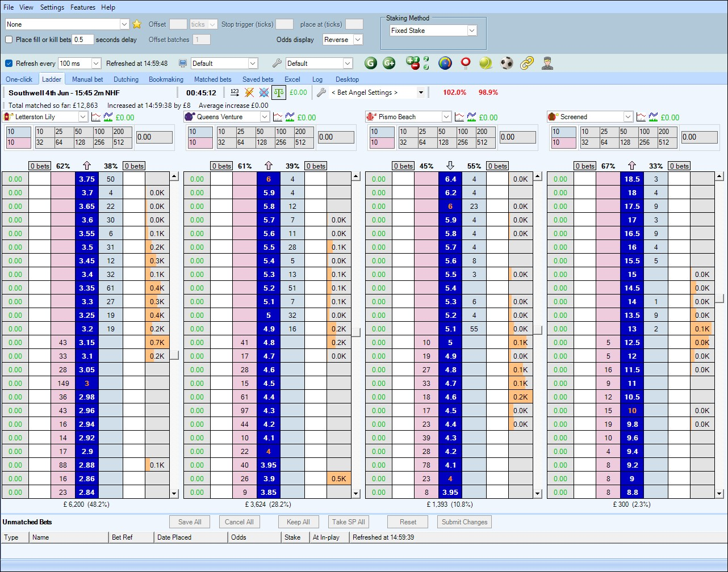Image resolution: width=728 pixels, height=572 pixels.
Task: Open the plus/minus bet counter icon
Action: (417, 63)
